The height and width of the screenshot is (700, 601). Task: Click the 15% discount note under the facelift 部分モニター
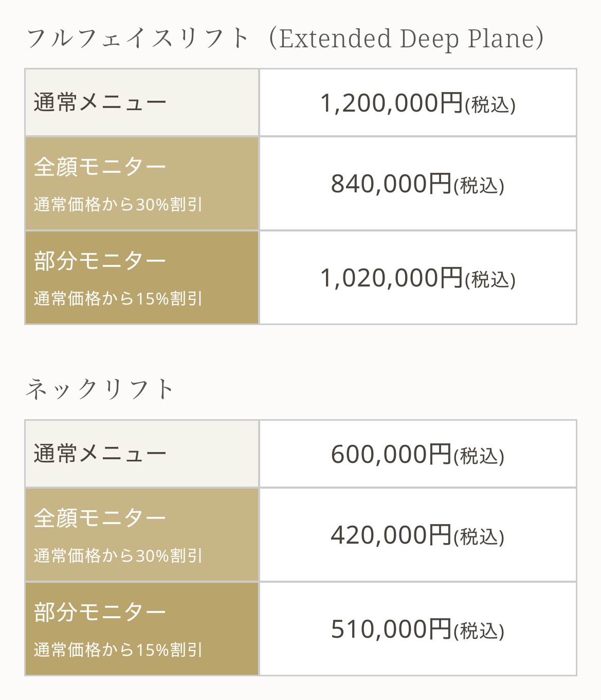point(118,298)
